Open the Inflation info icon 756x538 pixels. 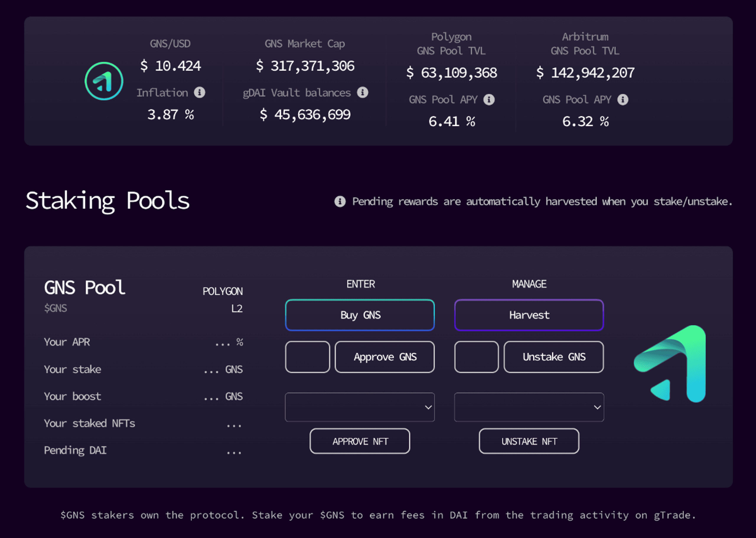pyautogui.click(x=199, y=92)
